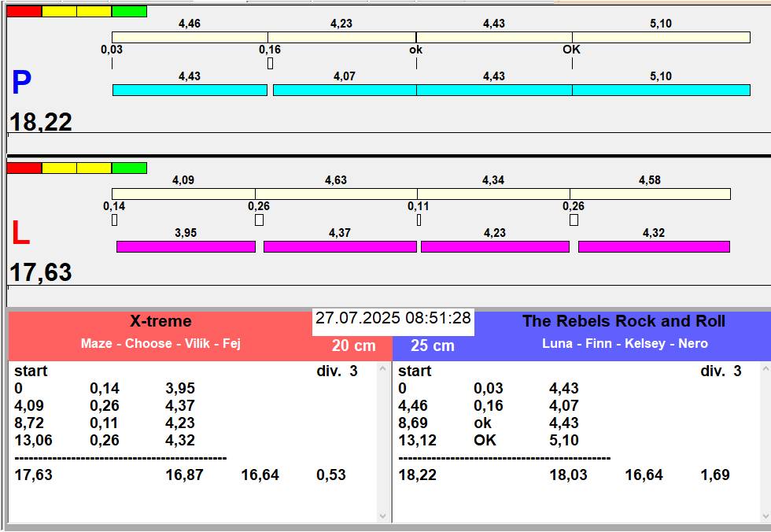
Task: Click the date and time display 27.07.2025
Action: (393, 319)
